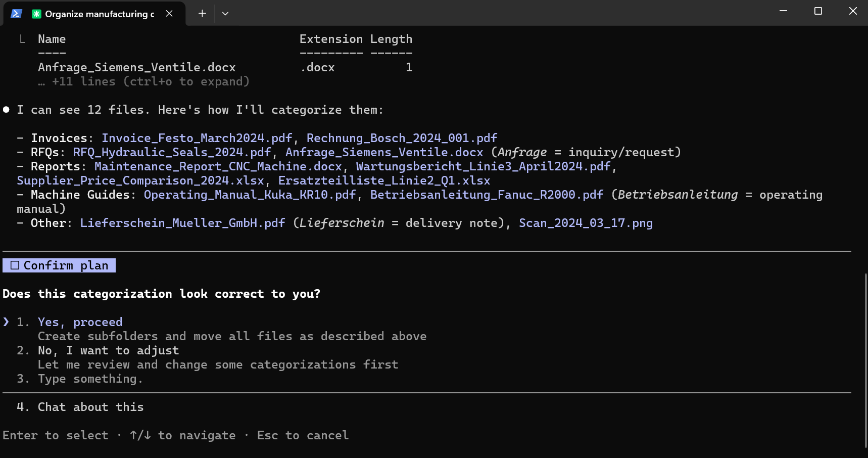This screenshot has width=868, height=458.
Task: Toggle the Confirm plan checkbox
Action: coord(15,265)
